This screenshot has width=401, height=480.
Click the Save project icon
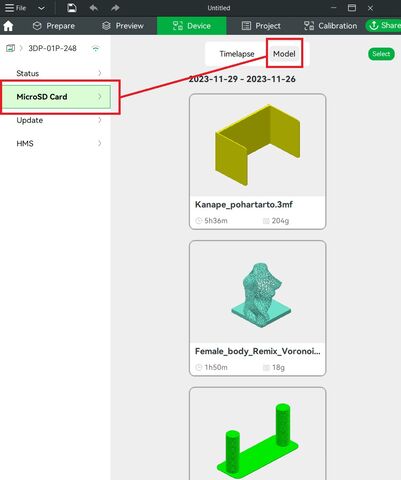point(72,8)
